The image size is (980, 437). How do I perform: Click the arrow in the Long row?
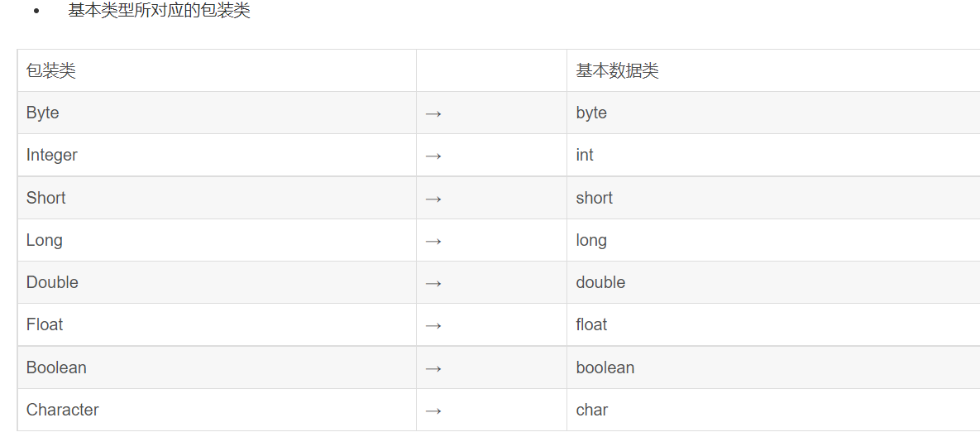(x=433, y=242)
